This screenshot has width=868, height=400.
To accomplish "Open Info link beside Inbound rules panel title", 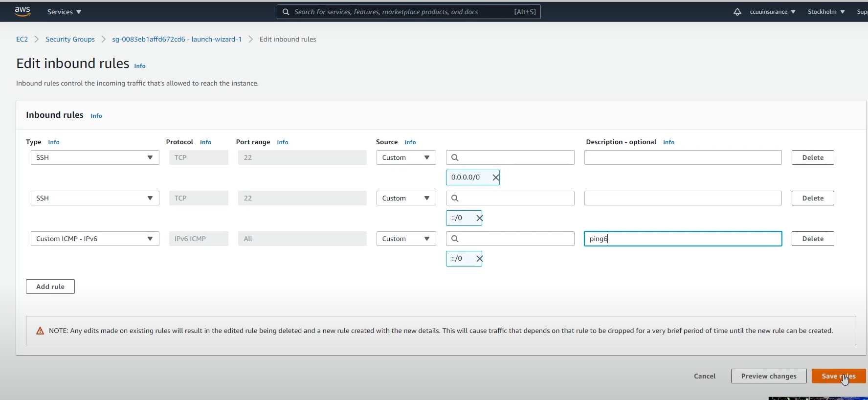I will 96,116.
